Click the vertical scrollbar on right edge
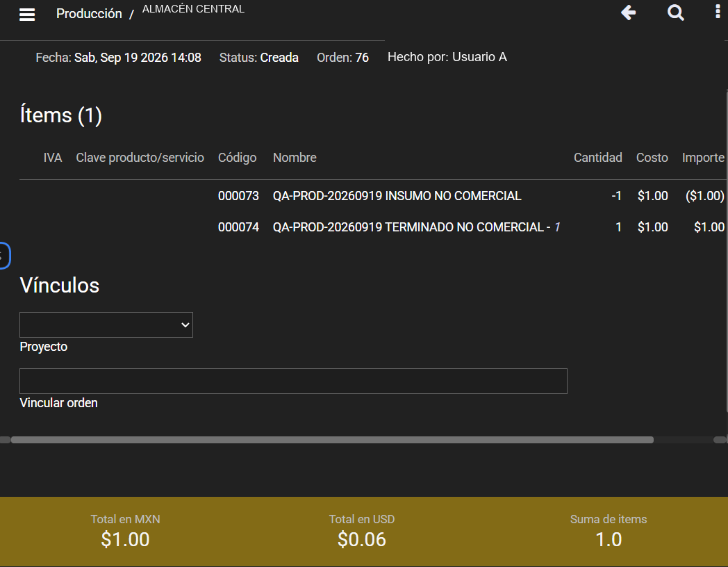Viewport: 728px width, 567px height. pyautogui.click(x=726, y=251)
